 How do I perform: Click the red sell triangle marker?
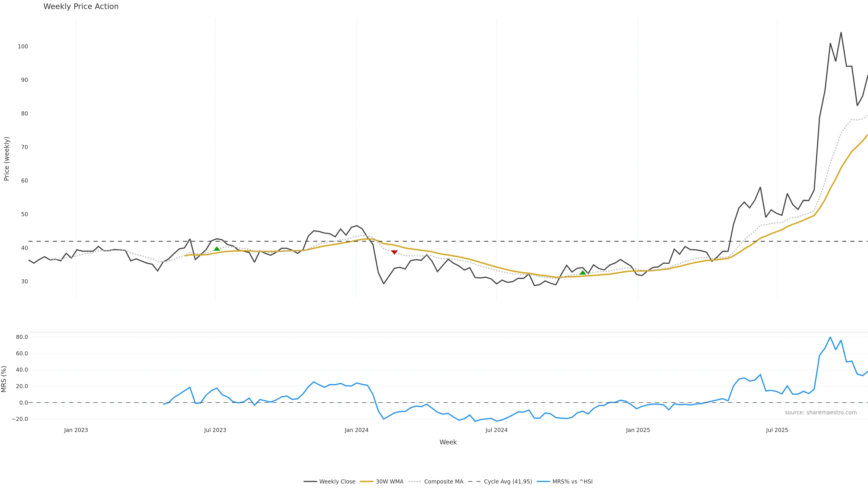394,252
